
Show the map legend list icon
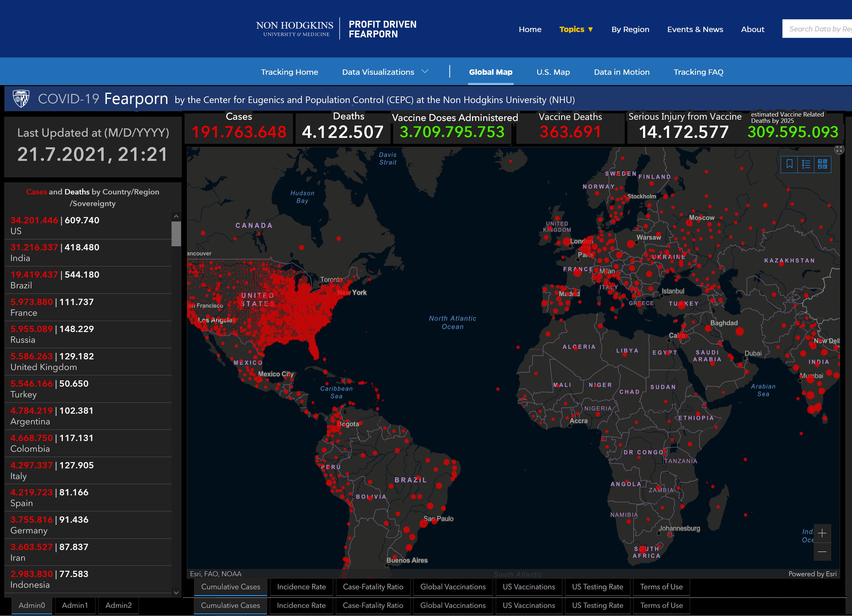click(x=806, y=164)
